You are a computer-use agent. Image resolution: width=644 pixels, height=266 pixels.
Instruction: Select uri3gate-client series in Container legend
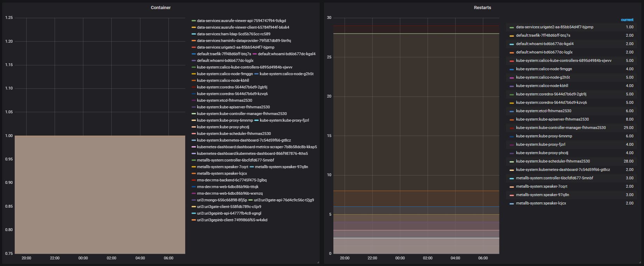pyautogui.click(x=229, y=207)
